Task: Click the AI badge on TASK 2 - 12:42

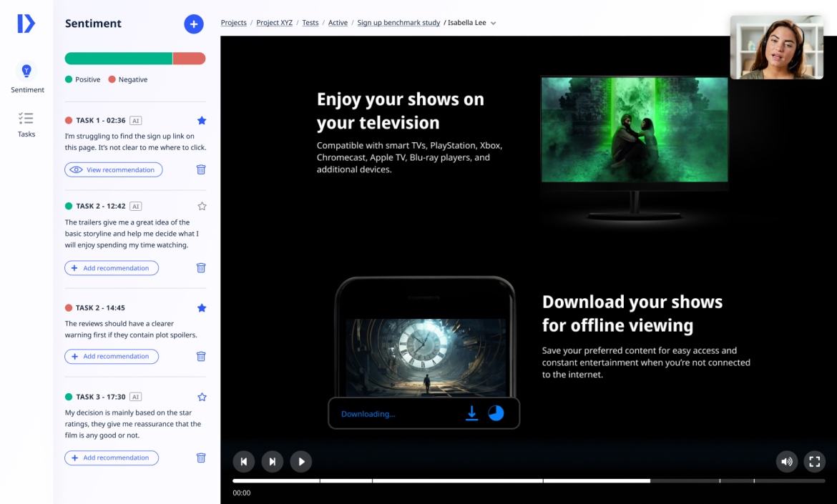Action: (x=136, y=207)
